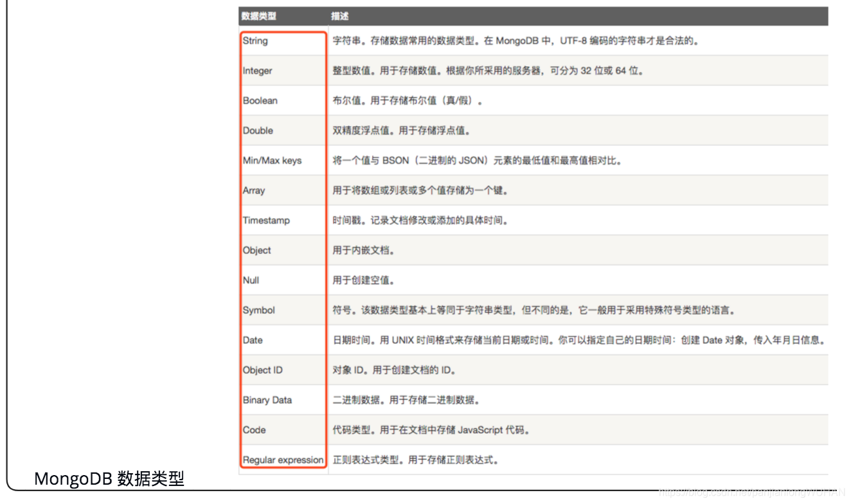Click the Date data type cell
Image resolution: width=851 pixels, height=504 pixels.
[x=253, y=340]
